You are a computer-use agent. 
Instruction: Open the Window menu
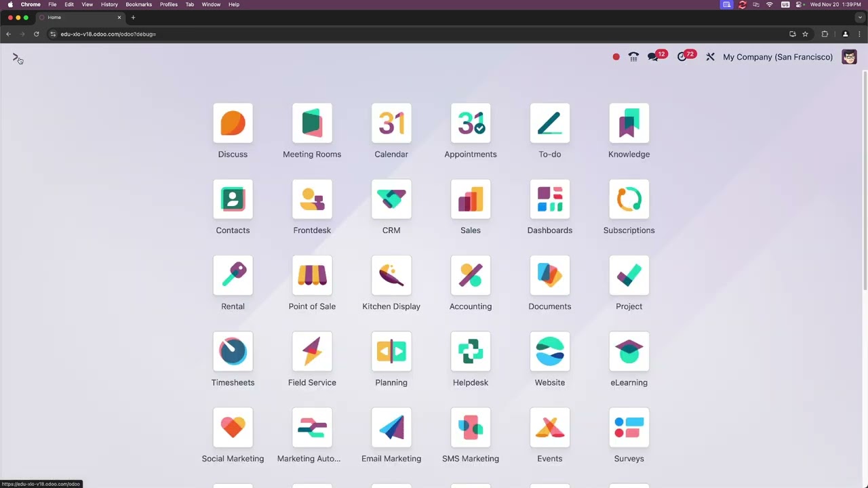[x=211, y=4]
